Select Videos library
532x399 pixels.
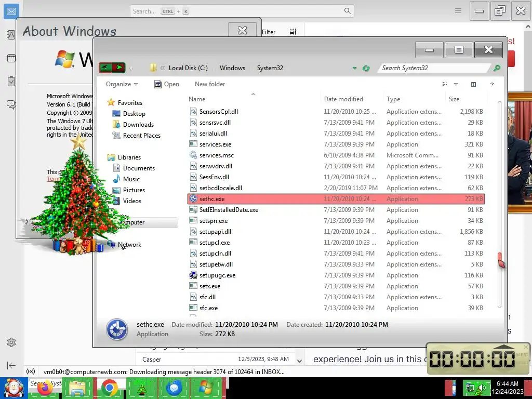pyautogui.click(x=127, y=201)
